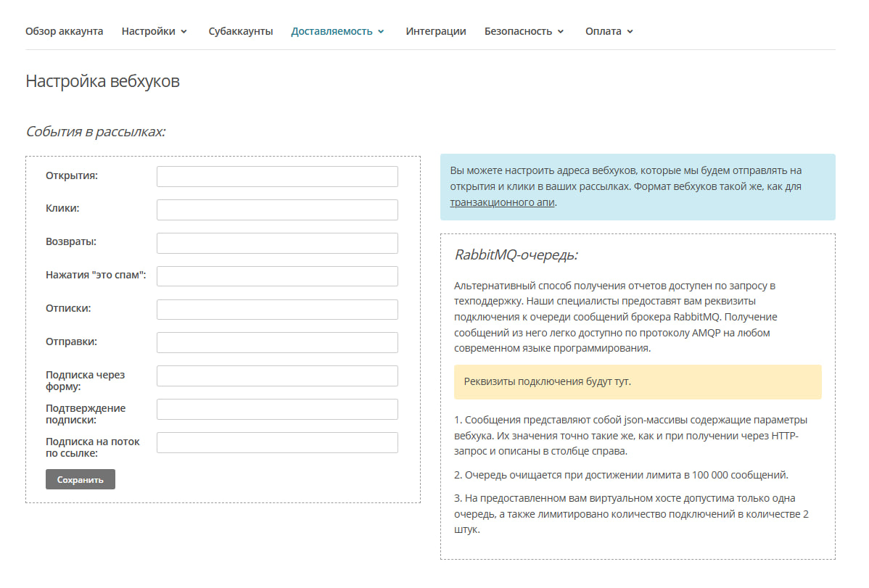Click the yellow Реквизиты подключения notice box
This screenshot has height=588, width=869.
click(x=637, y=382)
